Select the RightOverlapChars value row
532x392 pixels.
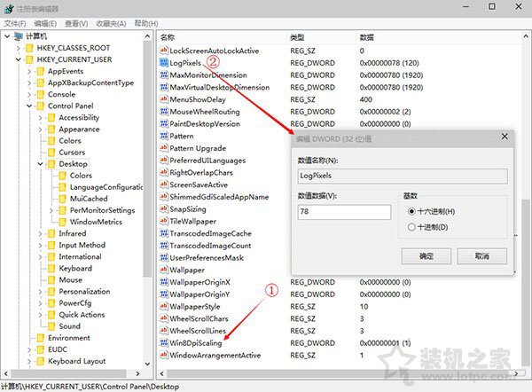pyautogui.click(x=201, y=172)
